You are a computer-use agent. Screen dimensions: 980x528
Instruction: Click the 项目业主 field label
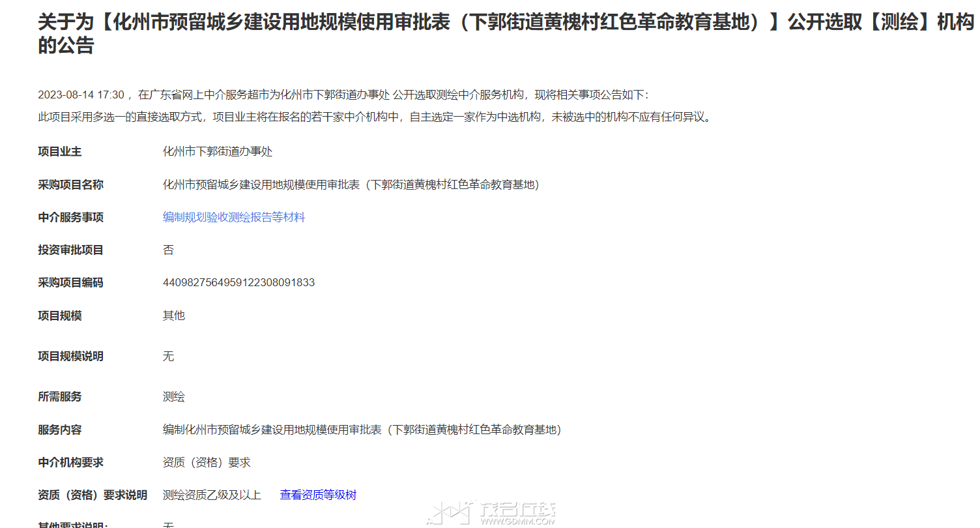60,151
